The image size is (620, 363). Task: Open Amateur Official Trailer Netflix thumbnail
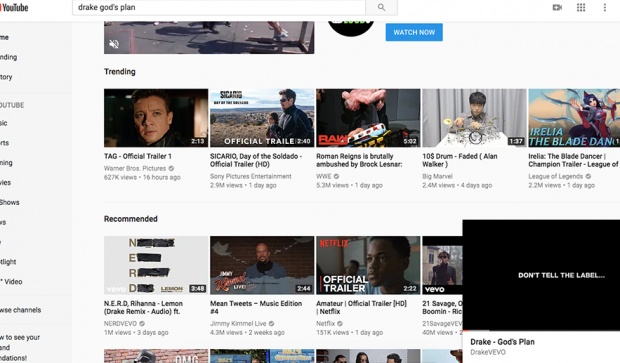(x=368, y=265)
